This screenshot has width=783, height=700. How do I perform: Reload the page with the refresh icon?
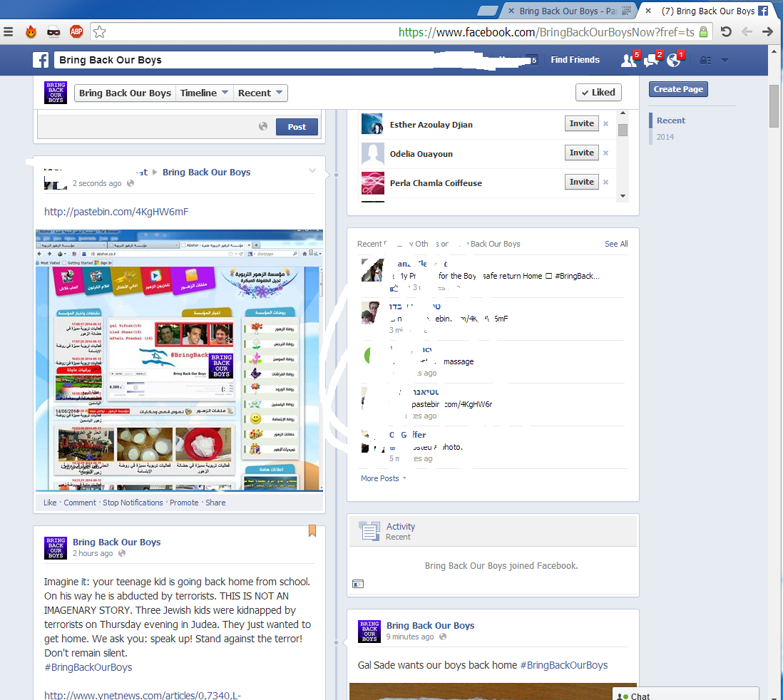(x=725, y=31)
